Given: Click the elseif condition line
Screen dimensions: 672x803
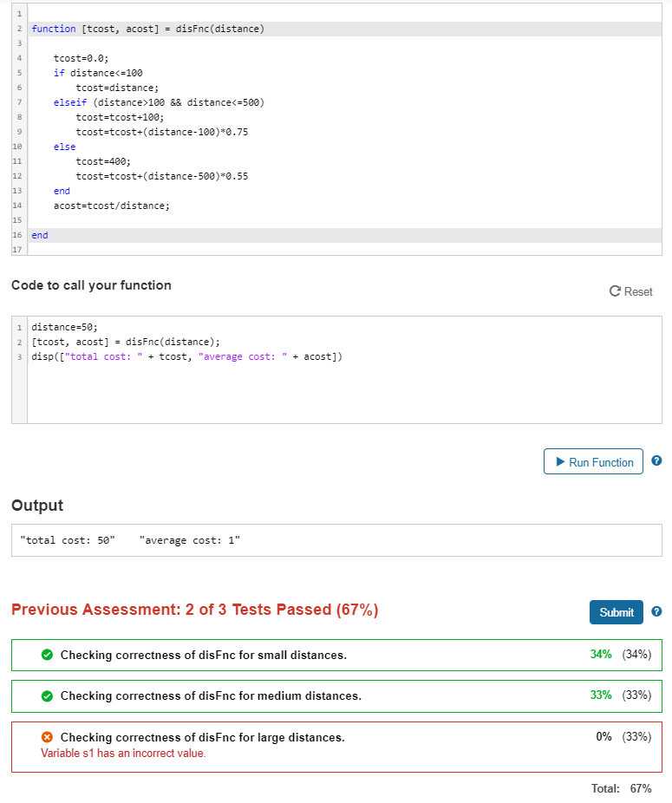Looking at the screenshot, I should pos(159,102).
